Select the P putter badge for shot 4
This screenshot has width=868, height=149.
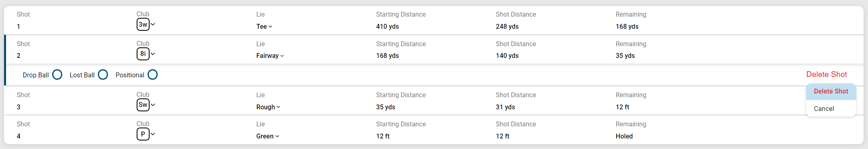click(x=143, y=134)
